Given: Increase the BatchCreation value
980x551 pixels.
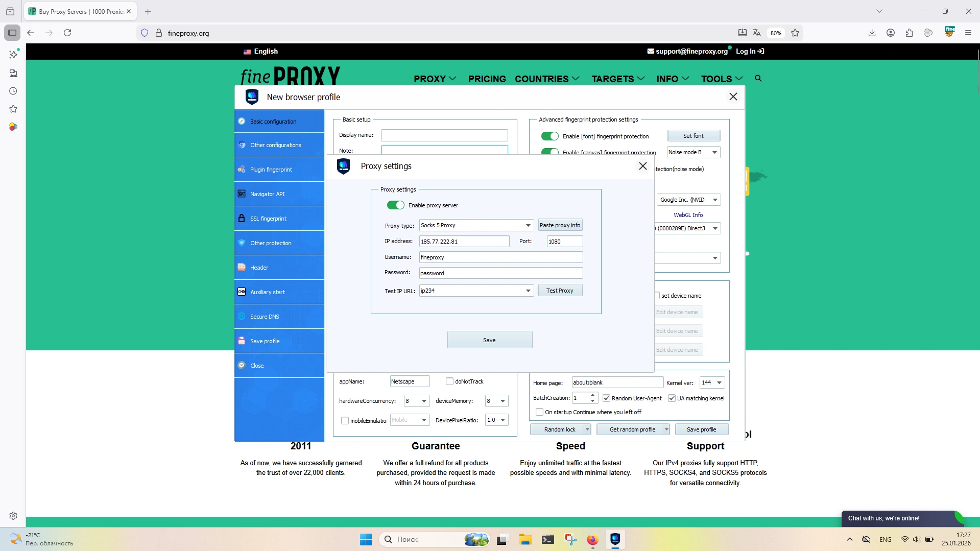Looking at the screenshot, I should 592,395.
